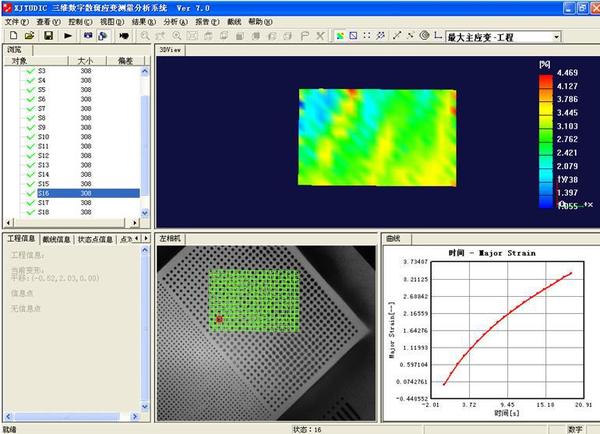This screenshot has width=600, height=434.
Task: Click the 状态: 16 status bar entry
Action: click(x=307, y=429)
